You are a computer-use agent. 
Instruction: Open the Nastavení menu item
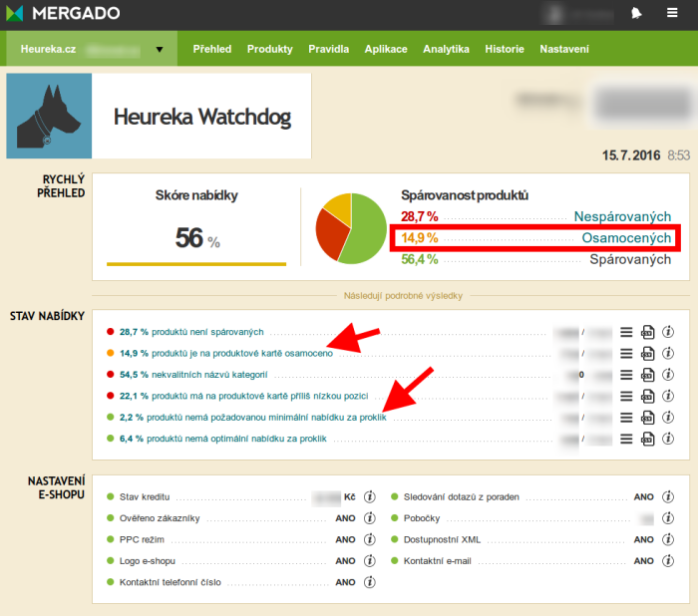tap(564, 49)
